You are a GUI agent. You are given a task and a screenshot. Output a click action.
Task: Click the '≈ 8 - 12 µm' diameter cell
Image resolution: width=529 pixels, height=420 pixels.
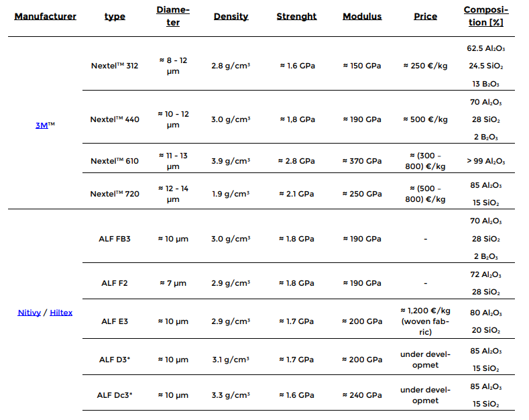(173, 66)
